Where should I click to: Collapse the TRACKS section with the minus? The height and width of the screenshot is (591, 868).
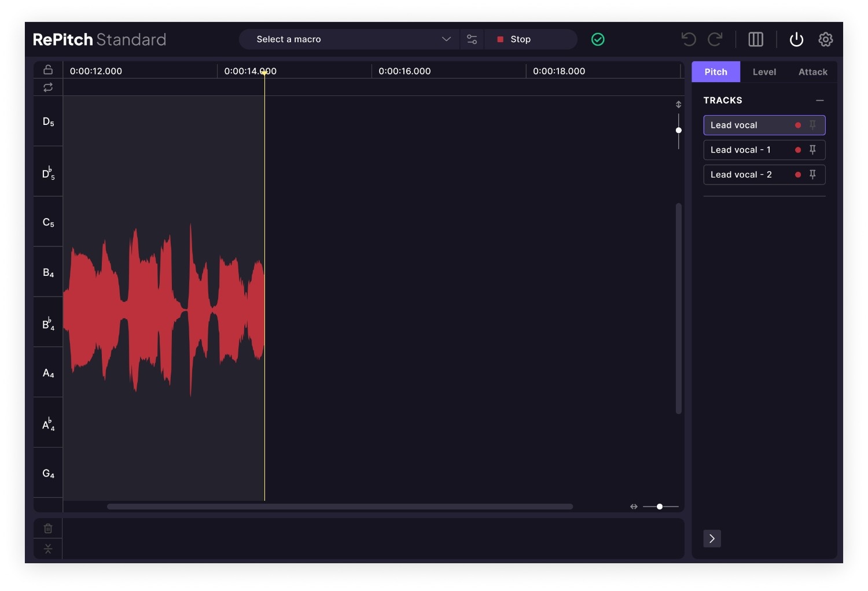[820, 100]
